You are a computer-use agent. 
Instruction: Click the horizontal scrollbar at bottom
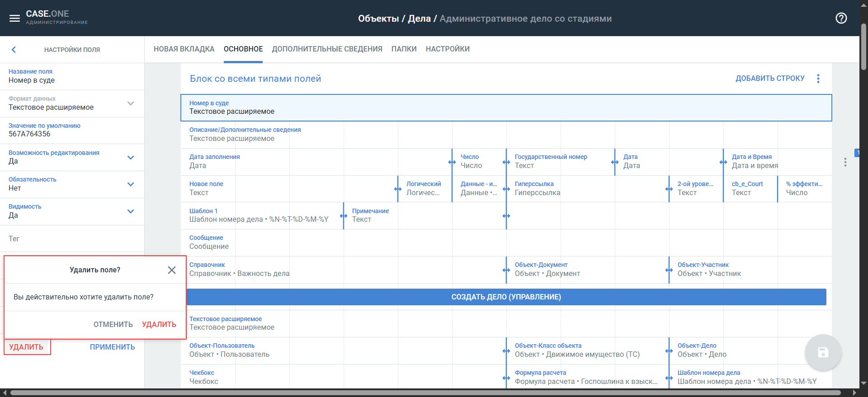click(425, 393)
